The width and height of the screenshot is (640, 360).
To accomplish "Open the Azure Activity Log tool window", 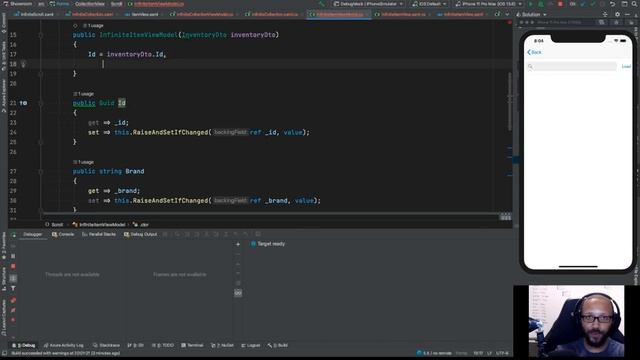I will 63,345.
